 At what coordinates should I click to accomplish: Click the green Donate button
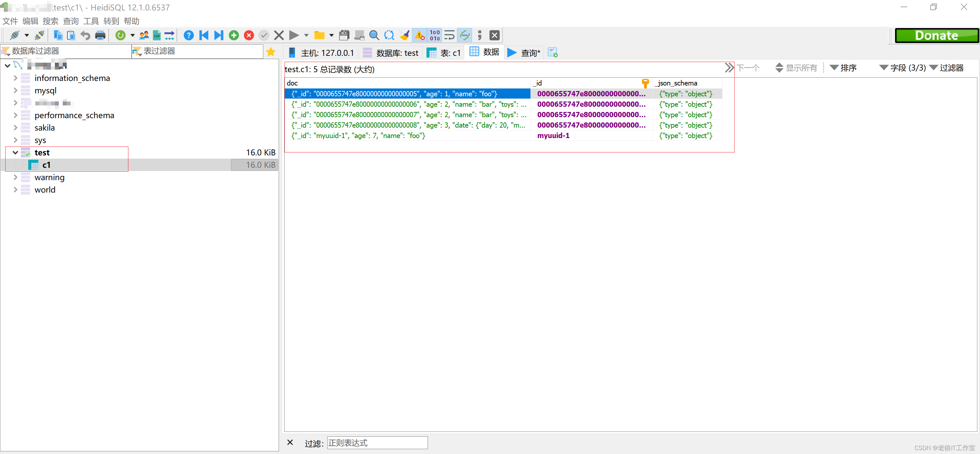pyautogui.click(x=936, y=35)
